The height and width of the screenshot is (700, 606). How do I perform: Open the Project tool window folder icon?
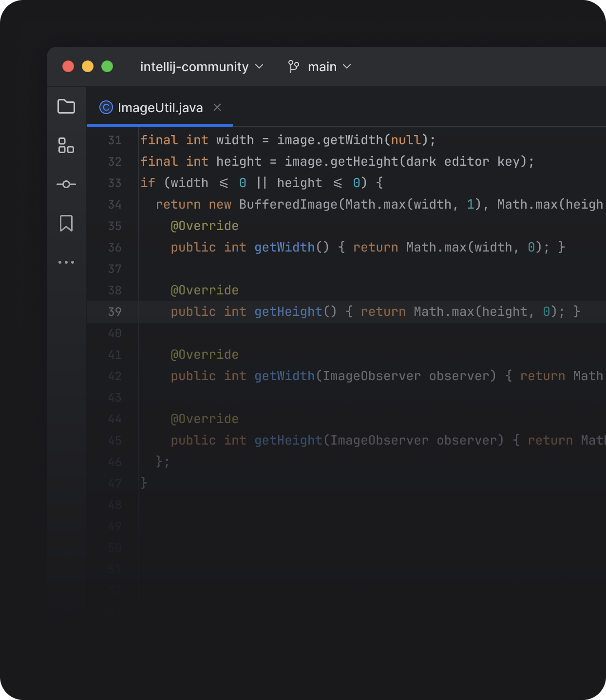click(x=66, y=106)
